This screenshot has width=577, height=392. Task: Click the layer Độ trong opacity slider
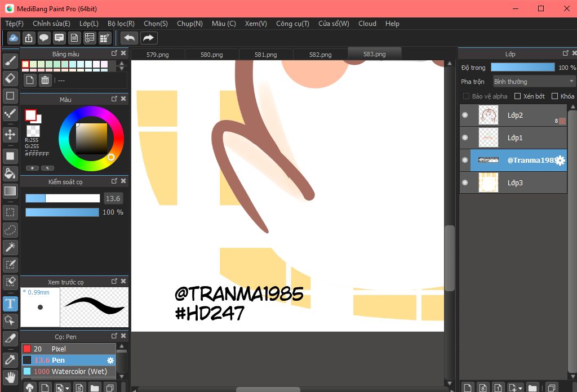tap(522, 67)
